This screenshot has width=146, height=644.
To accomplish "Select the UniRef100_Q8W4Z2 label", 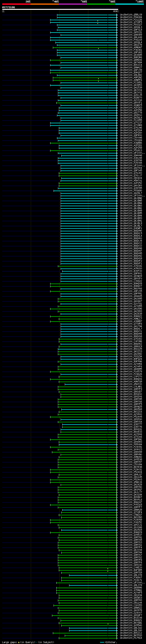I will (131, 608).
